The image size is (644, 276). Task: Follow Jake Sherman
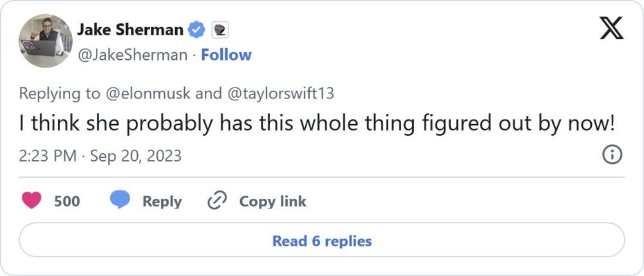pos(226,55)
